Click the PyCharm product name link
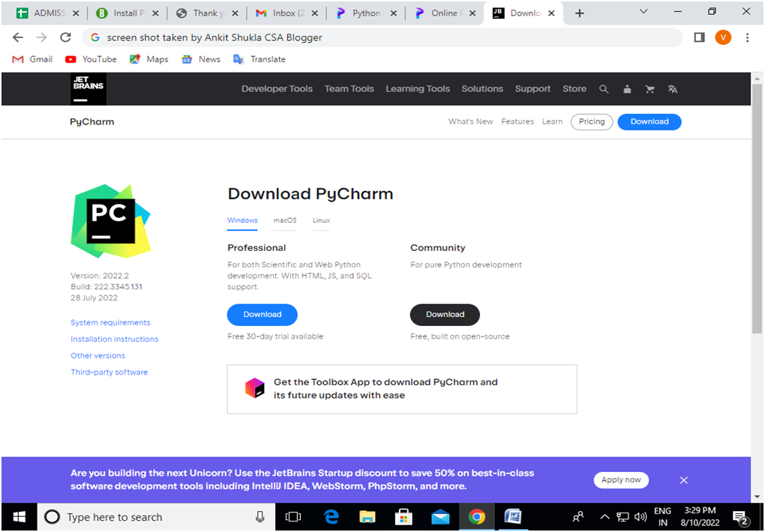The height and width of the screenshot is (532, 765). coord(91,122)
